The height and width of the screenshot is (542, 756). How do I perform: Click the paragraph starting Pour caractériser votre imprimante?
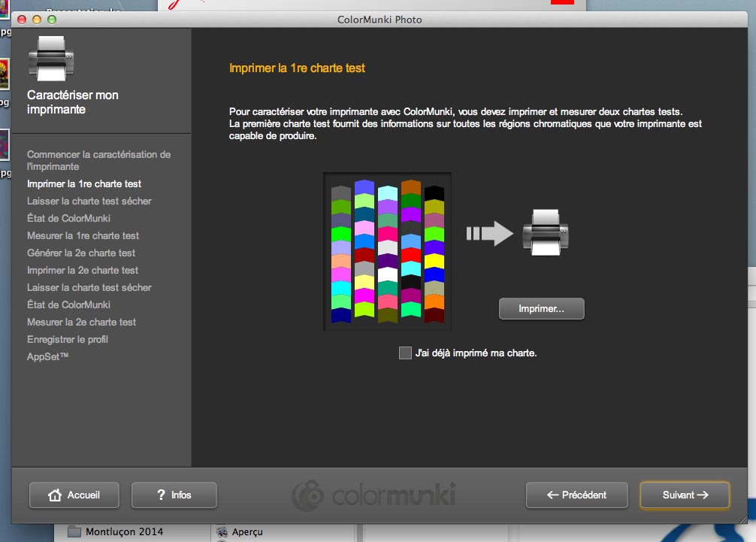pos(465,124)
